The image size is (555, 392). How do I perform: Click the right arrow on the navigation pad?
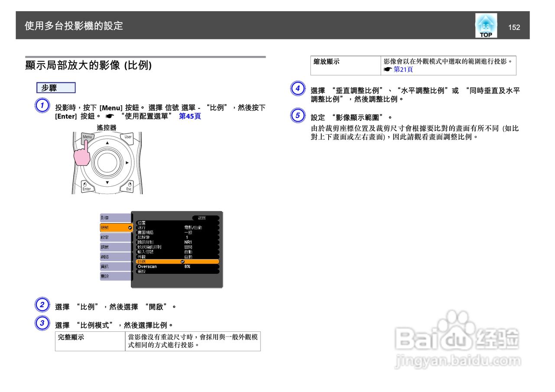point(126,162)
